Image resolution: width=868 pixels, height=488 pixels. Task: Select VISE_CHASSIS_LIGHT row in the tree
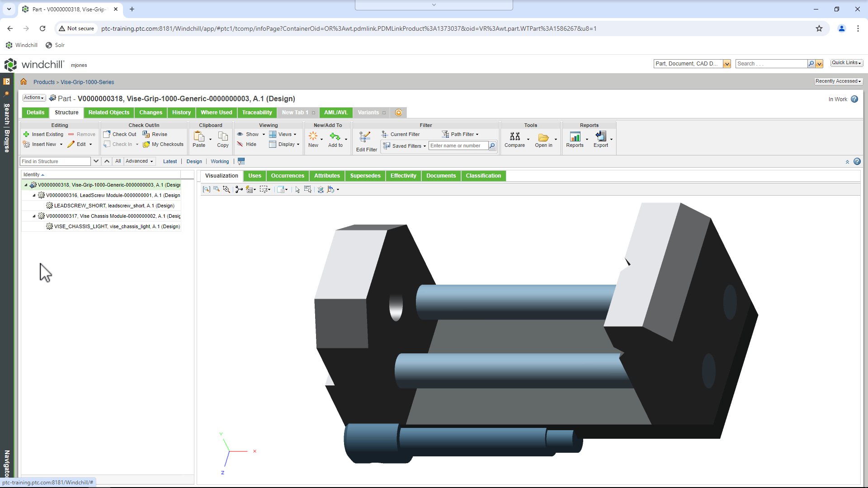[x=101, y=226]
